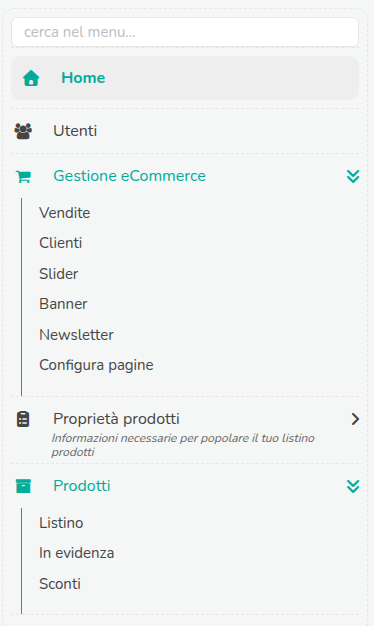This screenshot has height=626, width=374.
Task: Open the Clienti submenu item
Action: [x=61, y=243]
